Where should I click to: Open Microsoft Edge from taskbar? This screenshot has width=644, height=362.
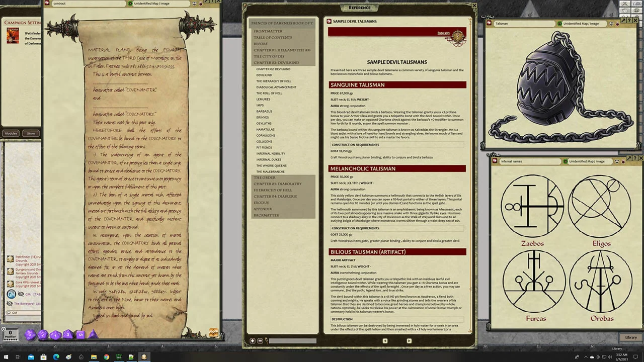[56, 357]
